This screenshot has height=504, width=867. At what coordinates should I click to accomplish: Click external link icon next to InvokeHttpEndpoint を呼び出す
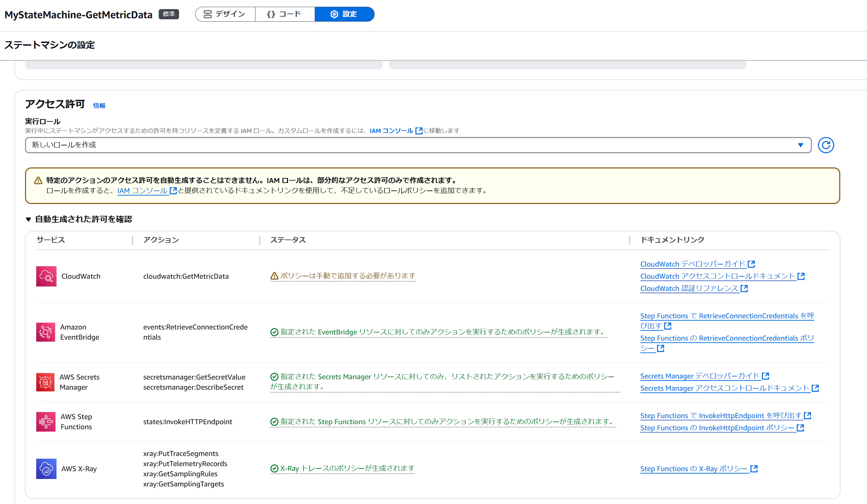[x=807, y=416]
